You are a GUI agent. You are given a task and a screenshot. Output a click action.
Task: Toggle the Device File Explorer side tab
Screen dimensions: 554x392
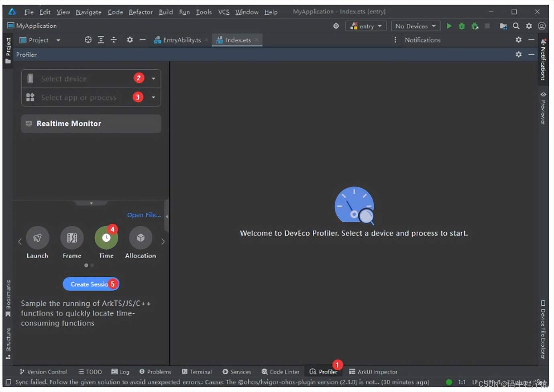pyautogui.click(x=543, y=329)
